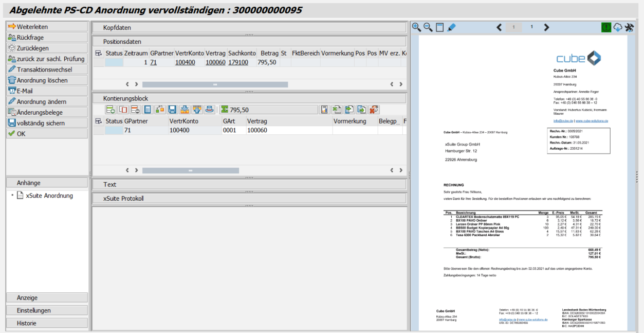Viewport: 644px width, 333px height.
Task: Save the Kontierungsblock via the disk icon
Action: tap(172, 109)
